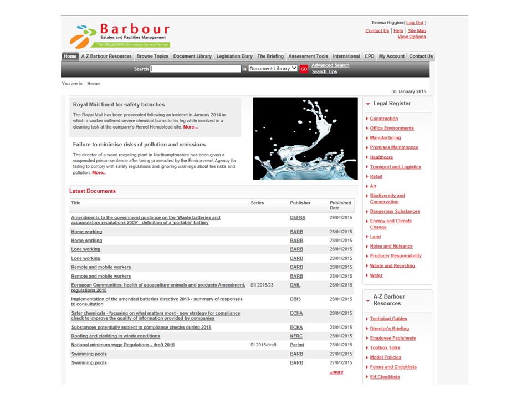Open the Healthcare link
The image size is (532, 399).
tap(381, 157)
